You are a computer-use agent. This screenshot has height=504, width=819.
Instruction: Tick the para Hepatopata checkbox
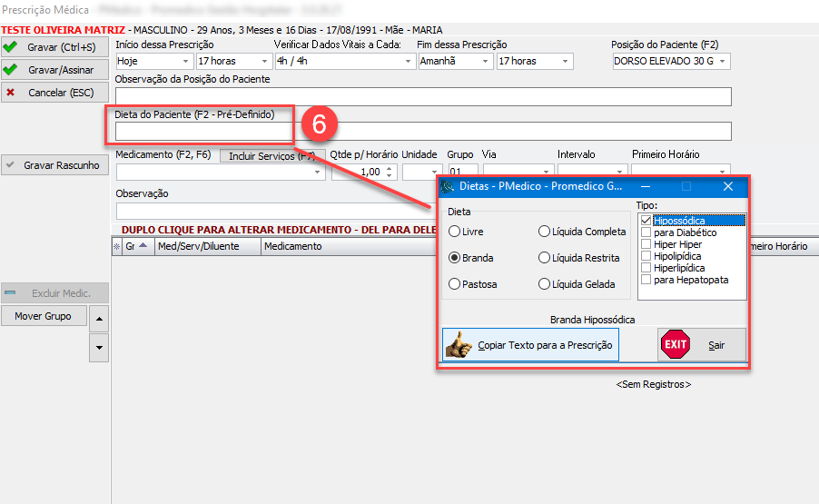(x=646, y=280)
